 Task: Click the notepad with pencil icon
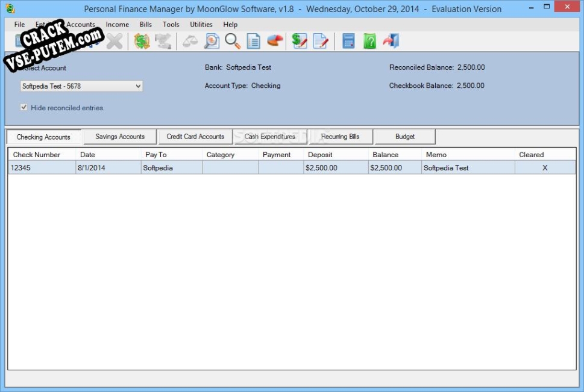[x=321, y=41]
